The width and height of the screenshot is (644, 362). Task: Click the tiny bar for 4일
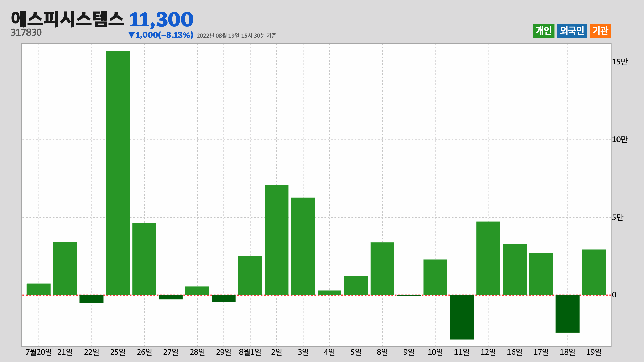(x=330, y=293)
